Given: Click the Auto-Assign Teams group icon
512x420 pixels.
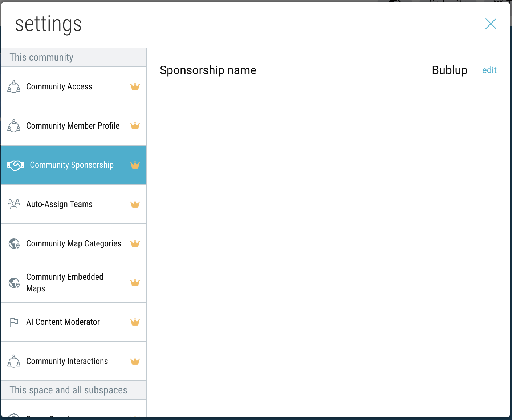Looking at the screenshot, I should (14, 204).
